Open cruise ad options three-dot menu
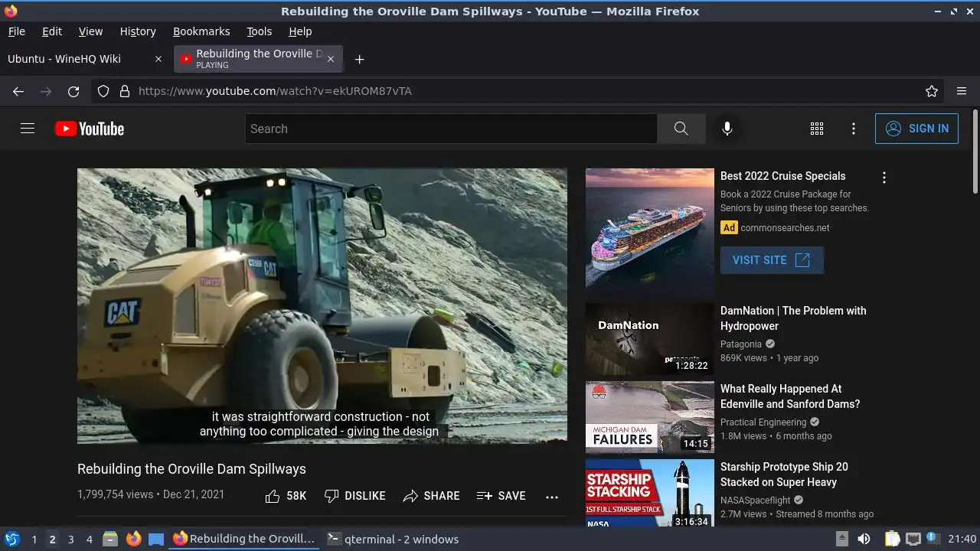The height and width of the screenshot is (551, 980). (884, 178)
